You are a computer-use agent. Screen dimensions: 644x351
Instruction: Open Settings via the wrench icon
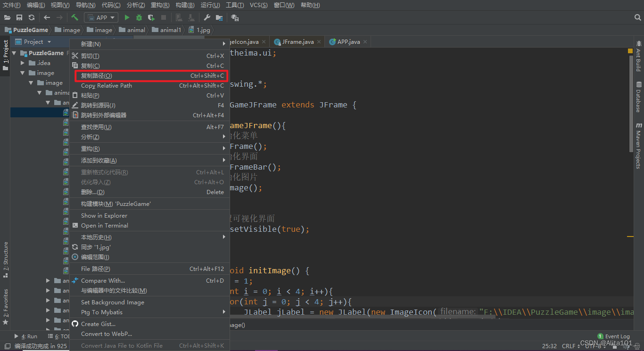[207, 17]
